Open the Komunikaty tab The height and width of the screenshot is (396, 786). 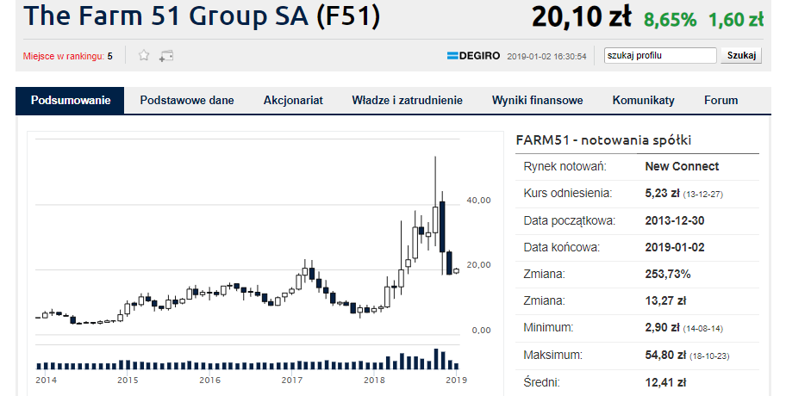[x=643, y=100]
